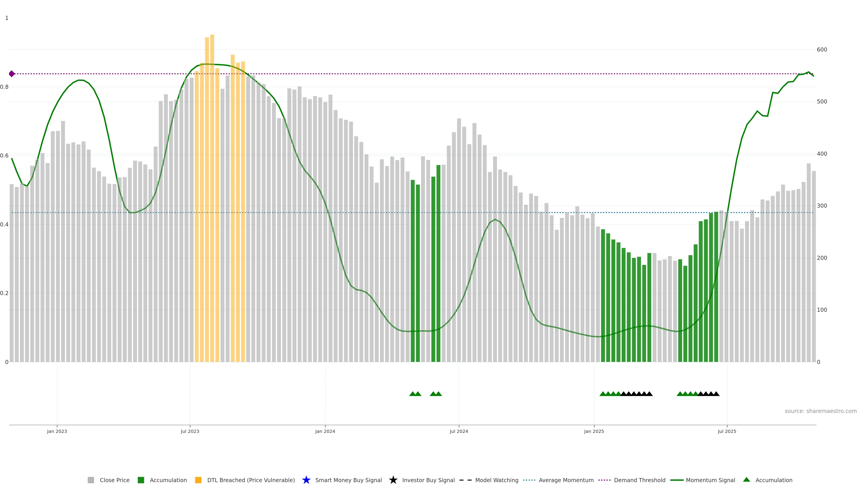Screen dimensions: 868x488
Task: Click the Jul 2025 x-axis label
Action: click(727, 431)
